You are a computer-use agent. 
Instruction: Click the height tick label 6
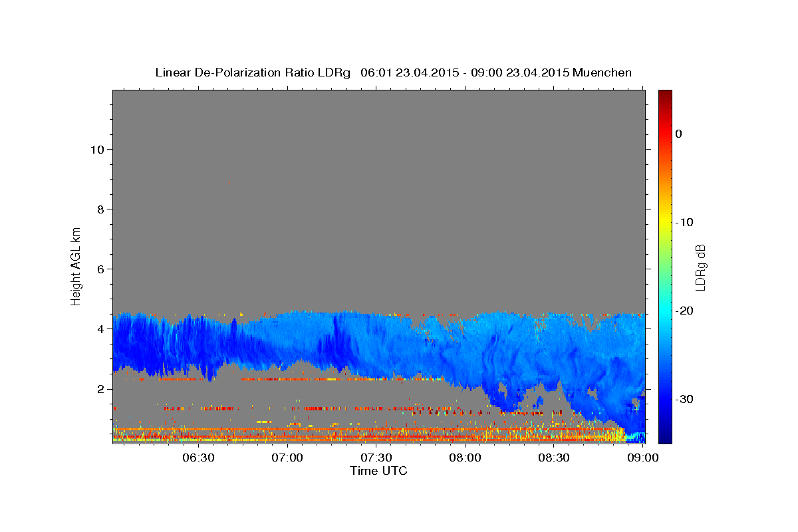100,269
